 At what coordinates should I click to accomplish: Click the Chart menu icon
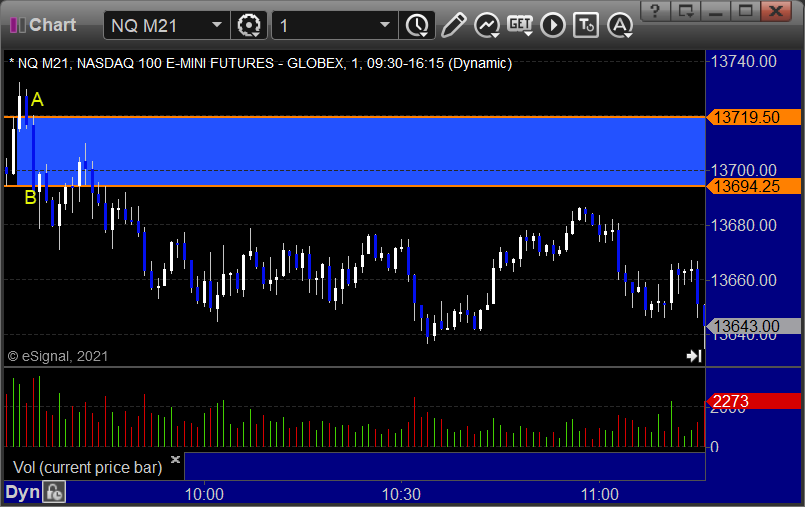(x=17, y=25)
